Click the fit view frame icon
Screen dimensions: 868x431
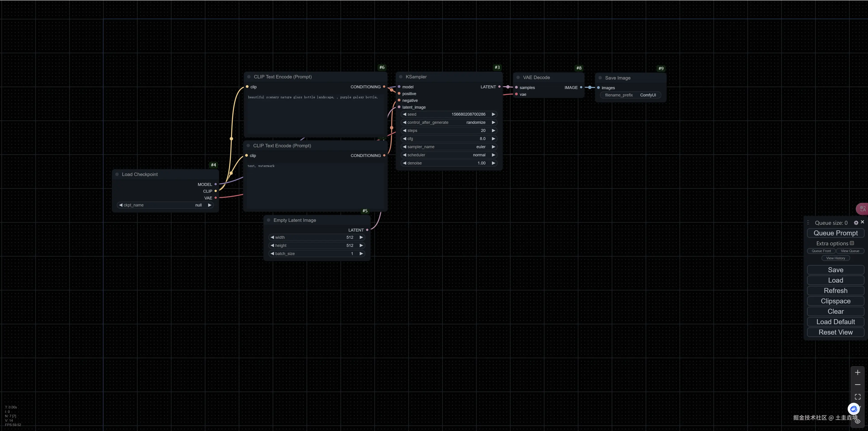point(858,397)
